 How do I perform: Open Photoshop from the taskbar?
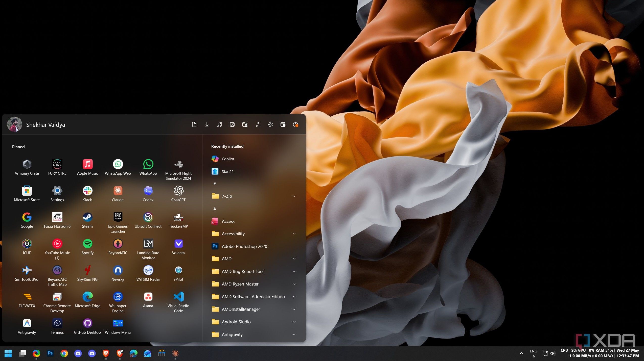tap(50, 353)
